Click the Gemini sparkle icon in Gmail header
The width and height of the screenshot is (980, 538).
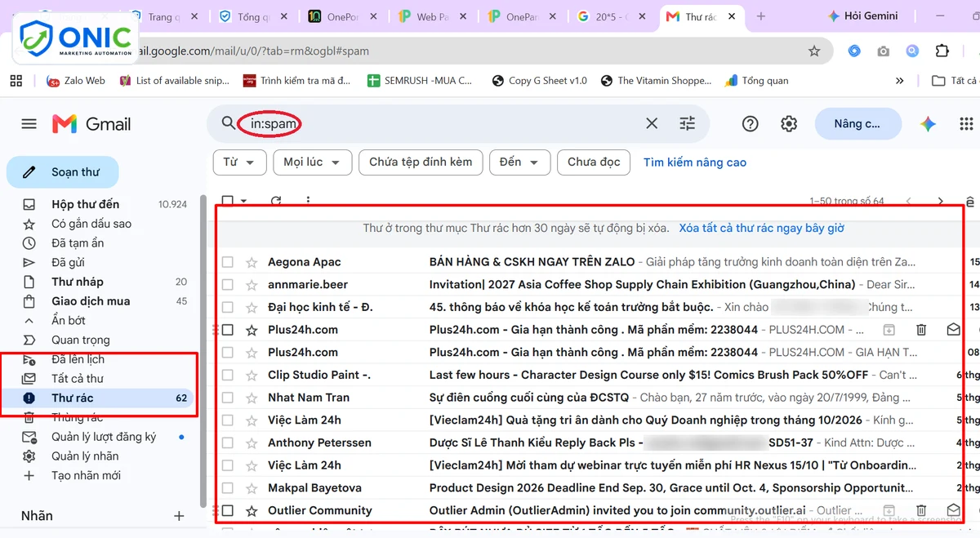[x=928, y=124]
